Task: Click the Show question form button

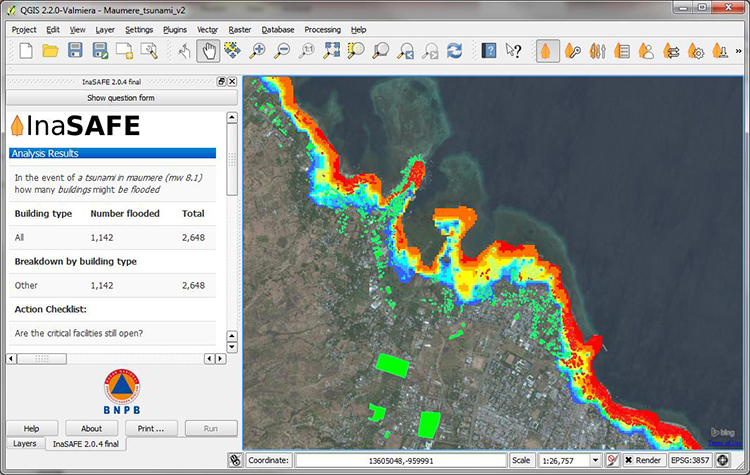Action: (x=121, y=98)
